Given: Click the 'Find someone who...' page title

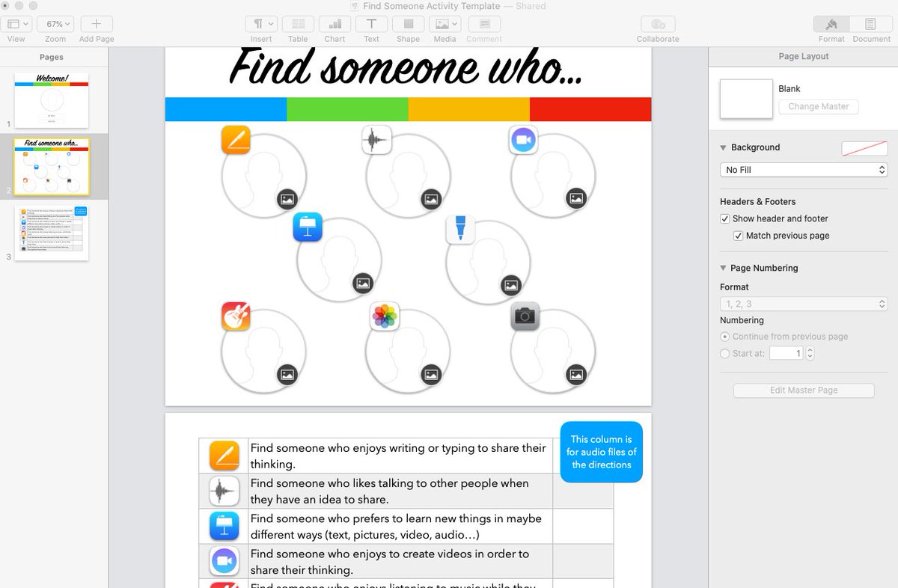Looking at the screenshot, I should [406, 68].
